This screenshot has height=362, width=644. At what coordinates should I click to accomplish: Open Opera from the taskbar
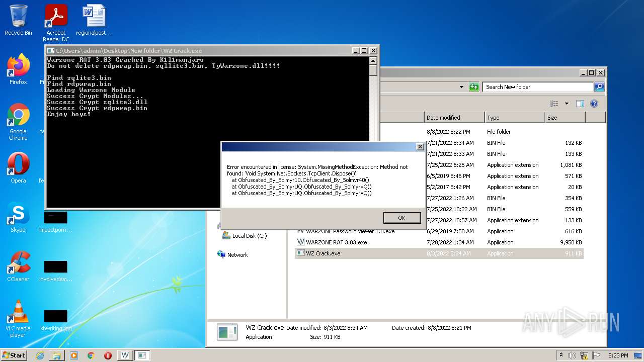pyautogui.click(x=108, y=355)
